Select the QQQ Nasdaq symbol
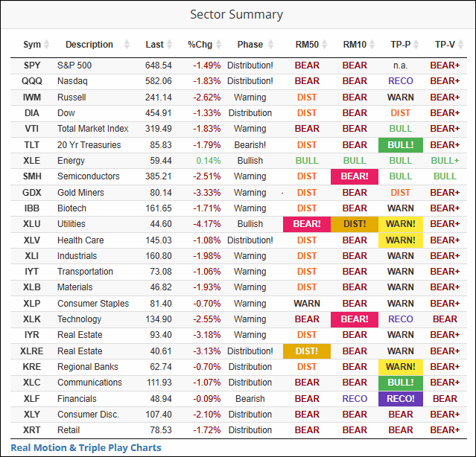The height and width of the screenshot is (457, 476). pyautogui.click(x=32, y=81)
